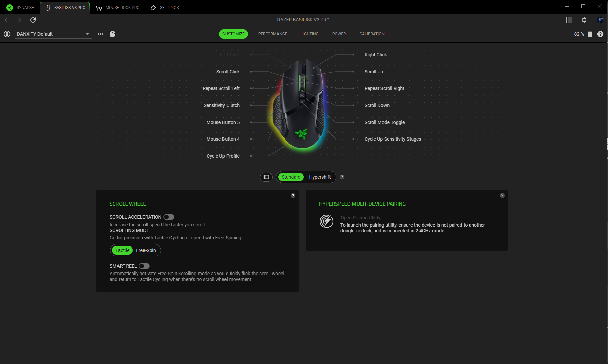Click the forward navigation arrow

click(20, 20)
